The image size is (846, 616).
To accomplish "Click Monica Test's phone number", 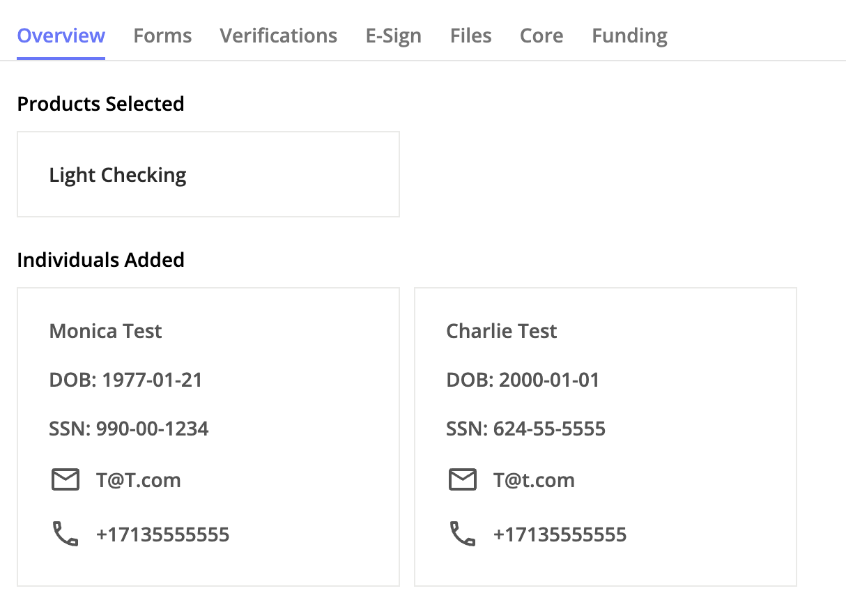I will (x=163, y=534).
